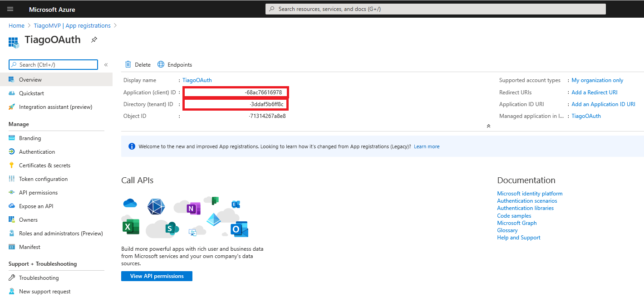The width and height of the screenshot is (644, 297).
Task: Open the Manifest menu item
Action: coord(29,247)
